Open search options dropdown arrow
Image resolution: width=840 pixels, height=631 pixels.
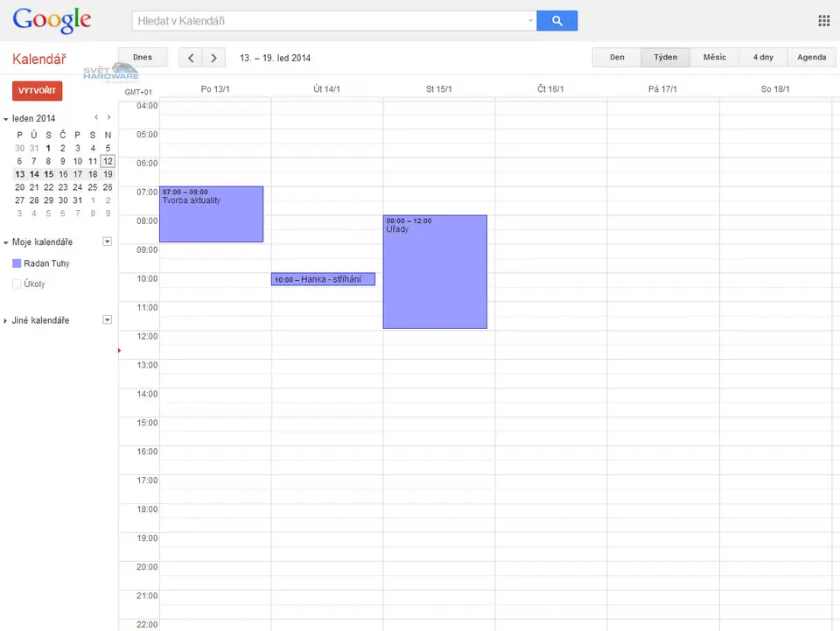point(530,21)
